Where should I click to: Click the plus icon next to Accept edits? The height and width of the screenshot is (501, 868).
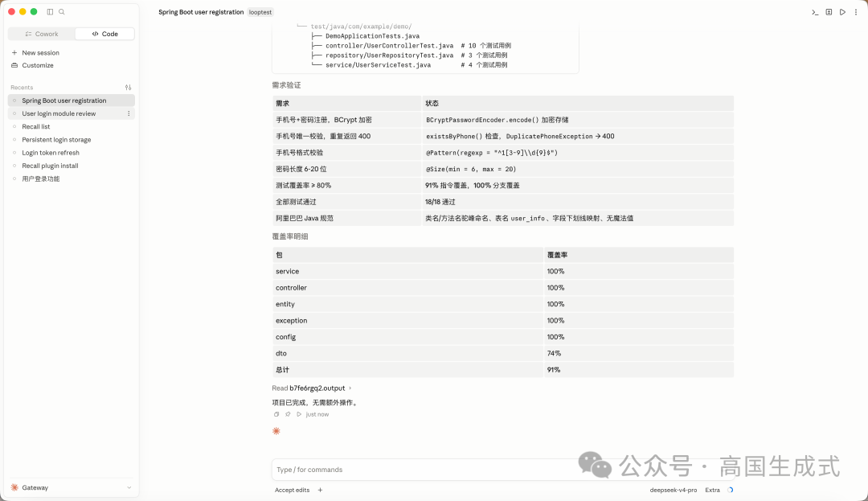tap(320, 490)
